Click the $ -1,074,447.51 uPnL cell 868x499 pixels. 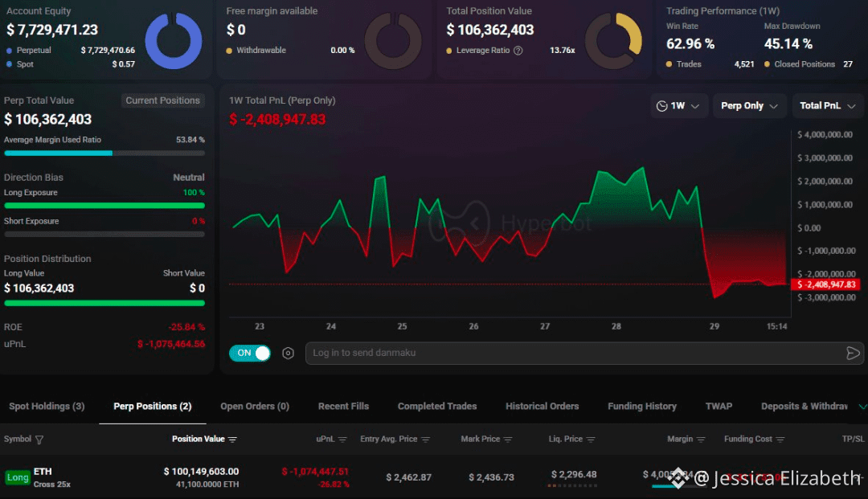[315, 472]
